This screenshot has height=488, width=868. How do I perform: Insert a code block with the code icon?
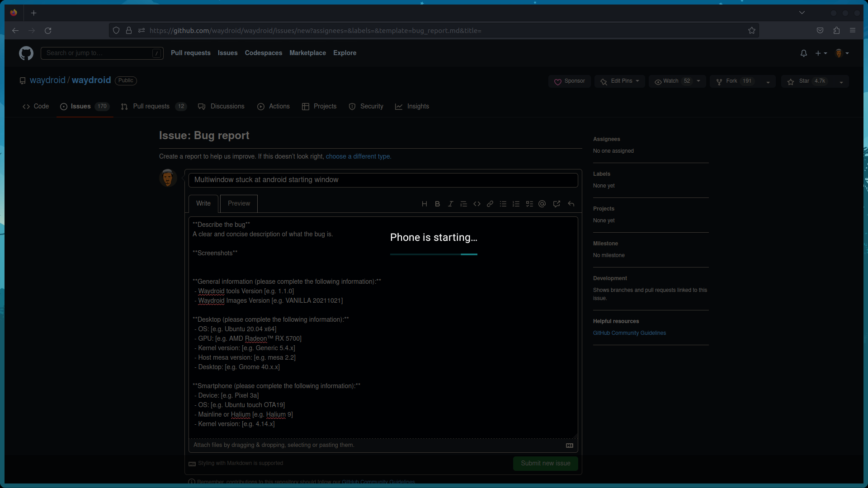coord(477,204)
